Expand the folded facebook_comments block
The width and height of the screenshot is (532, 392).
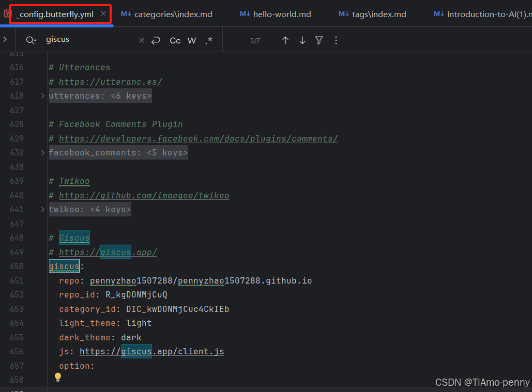coord(43,152)
